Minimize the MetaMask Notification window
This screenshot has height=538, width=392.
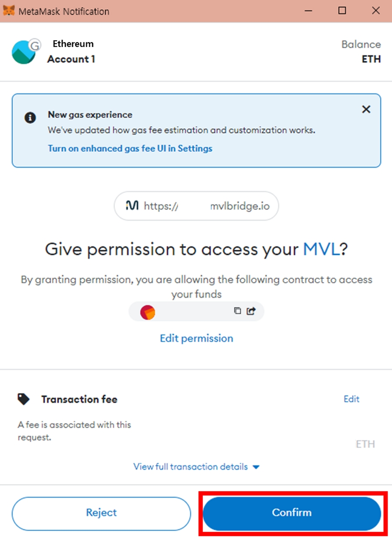click(x=309, y=11)
